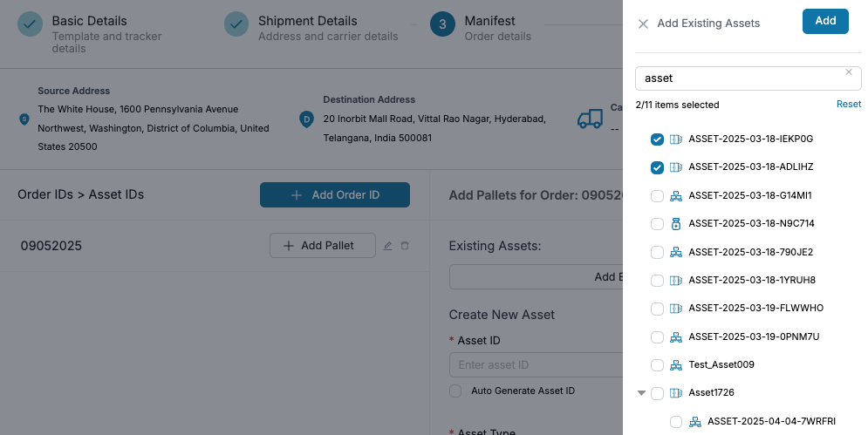The height and width of the screenshot is (435, 868).
Task: Check asset ASSET-2025-03-18-790JE2
Action: click(x=658, y=252)
